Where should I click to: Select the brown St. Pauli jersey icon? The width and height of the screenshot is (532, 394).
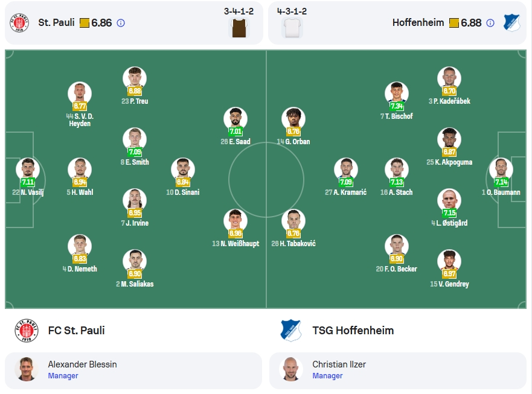(239, 28)
